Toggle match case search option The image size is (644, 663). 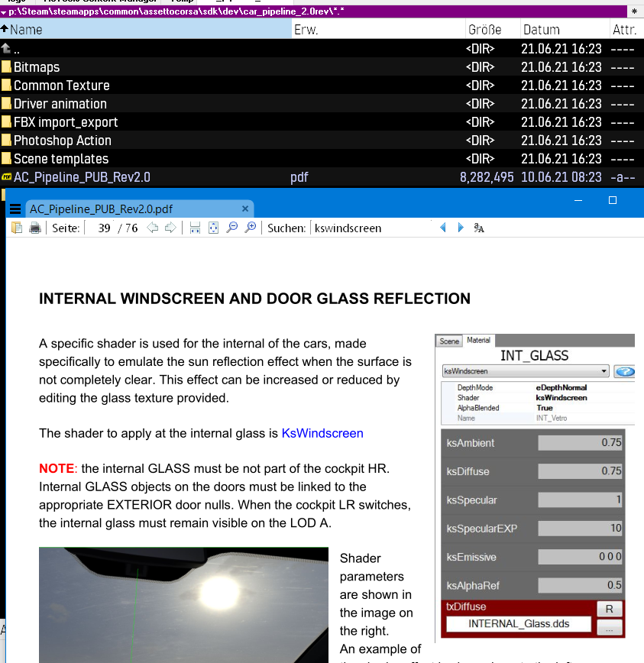(479, 228)
